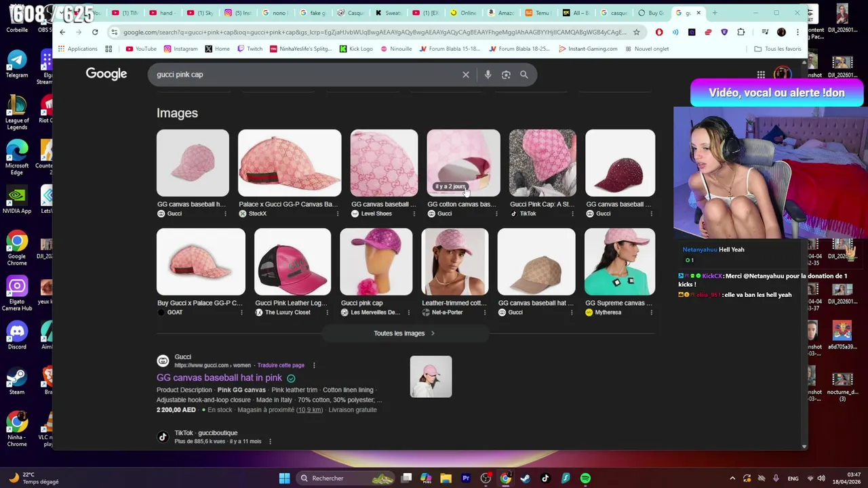Switch to the nono browser tab
868x488 pixels.
click(275, 13)
